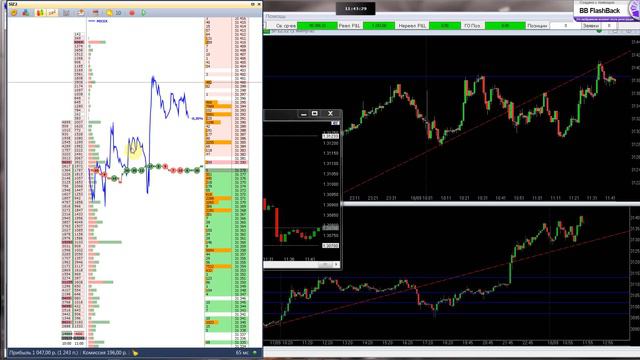
Task: Minimize the small black chart window
Action: click(x=303, y=114)
